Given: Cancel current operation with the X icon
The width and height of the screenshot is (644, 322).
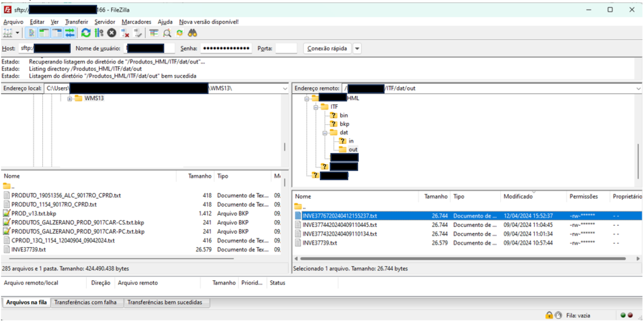Looking at the screenshot, I should pyautogui.click(x=112, y=33).
